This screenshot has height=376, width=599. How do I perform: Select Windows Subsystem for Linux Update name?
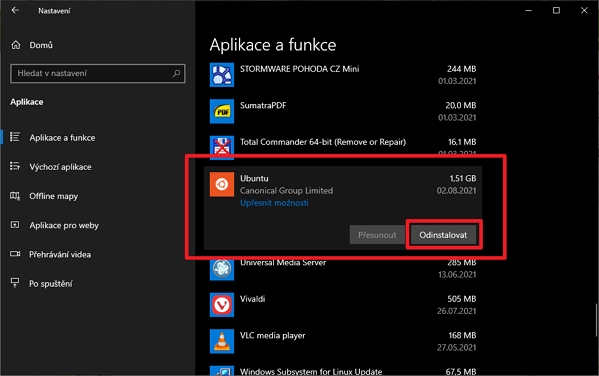(311, 371)
